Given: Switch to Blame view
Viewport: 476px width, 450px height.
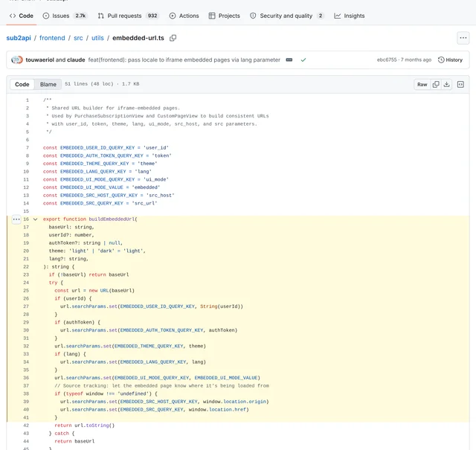Looking at the screenshot, I should coord(48,84).
